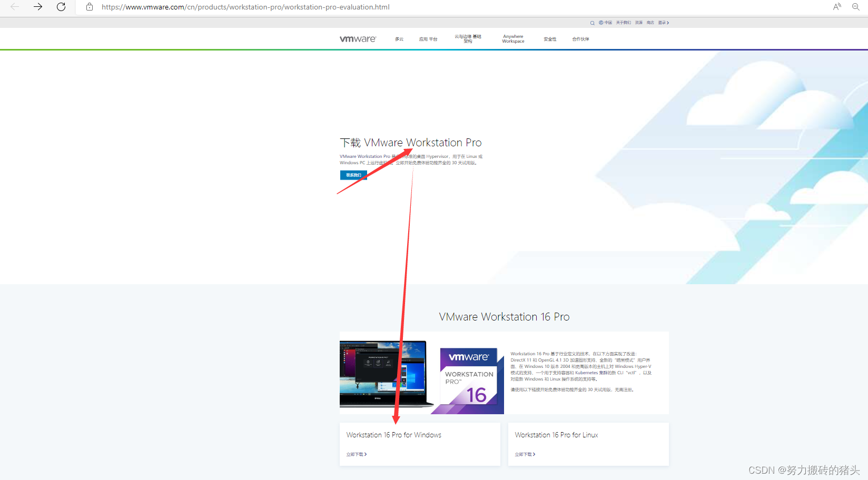The height and width of the screenshot is (480, 868).
Task: Open the Read Aloud icon in the address bar
Action: pyautogui.click(x=837, y=7)
